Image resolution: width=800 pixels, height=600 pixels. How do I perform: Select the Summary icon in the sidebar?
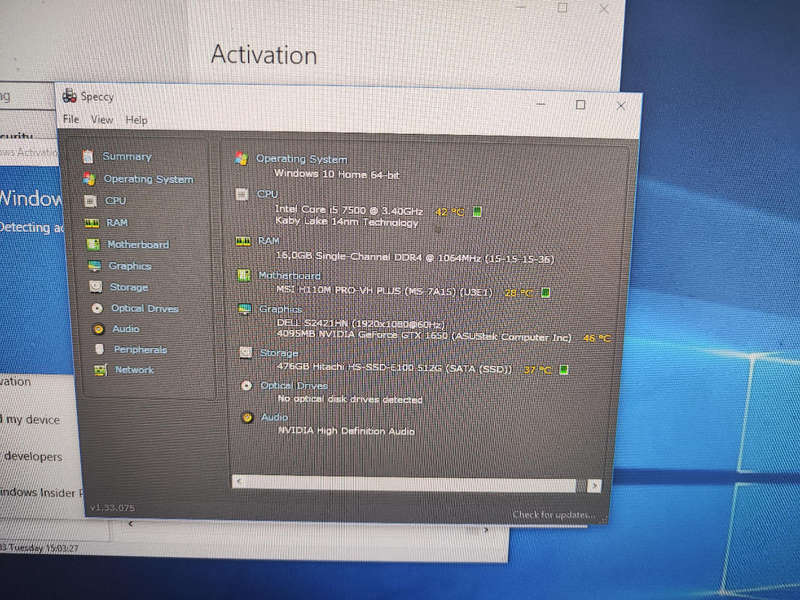coord(88,156)
